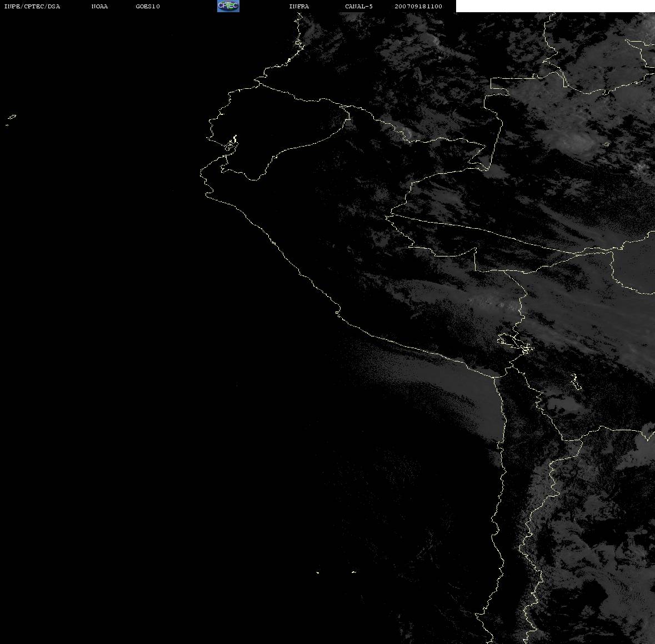Click the Galapagos islands outline in the ocean
655x644 pixels.
tap(11, 119)
